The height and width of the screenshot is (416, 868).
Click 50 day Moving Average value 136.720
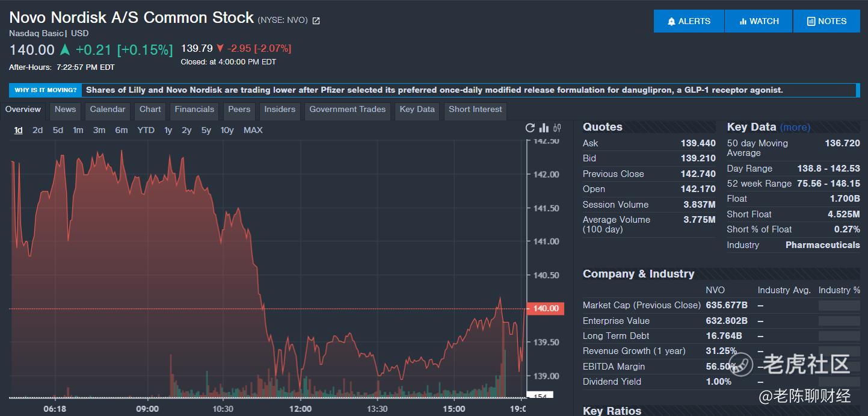point(842,143)
